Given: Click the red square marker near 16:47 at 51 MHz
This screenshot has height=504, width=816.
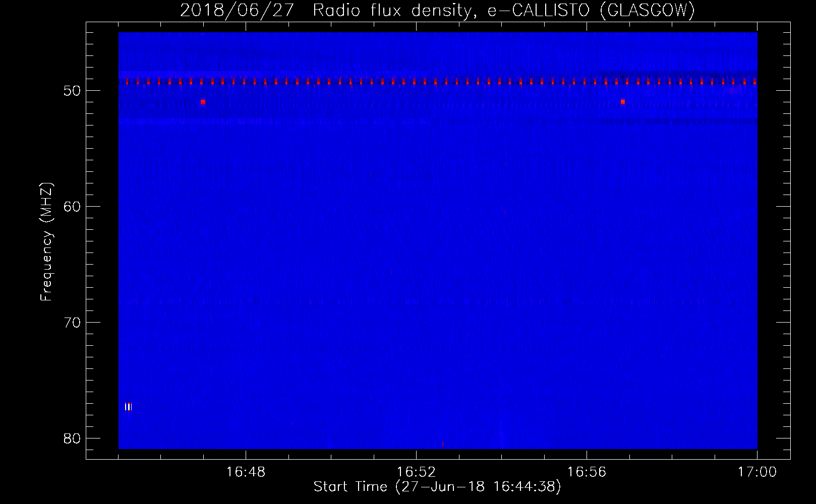Looking at the screenshot, I should click(x=203, y=102).
